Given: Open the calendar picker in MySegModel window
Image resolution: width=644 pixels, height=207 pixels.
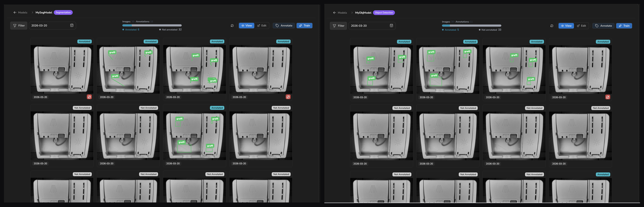Looking at the screenshot, I should point(72,25).
